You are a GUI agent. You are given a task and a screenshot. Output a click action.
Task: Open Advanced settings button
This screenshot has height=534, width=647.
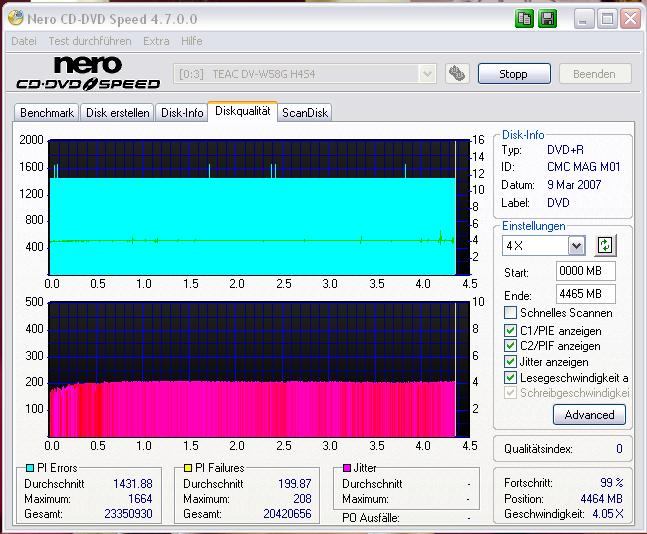click(589, 414)
